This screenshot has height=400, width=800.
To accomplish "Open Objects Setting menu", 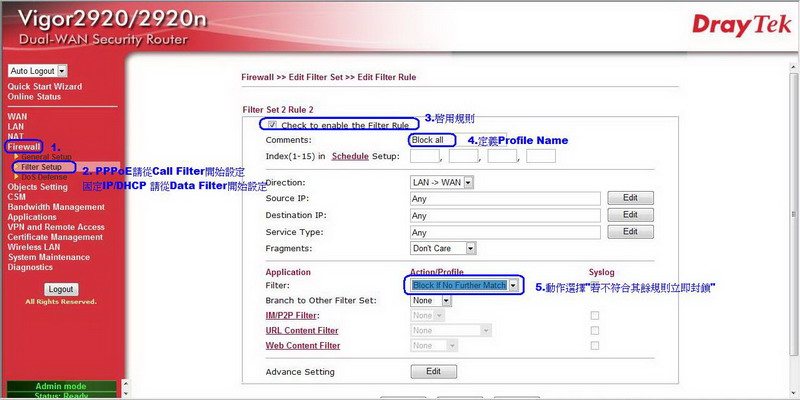I will coord(37,187).
